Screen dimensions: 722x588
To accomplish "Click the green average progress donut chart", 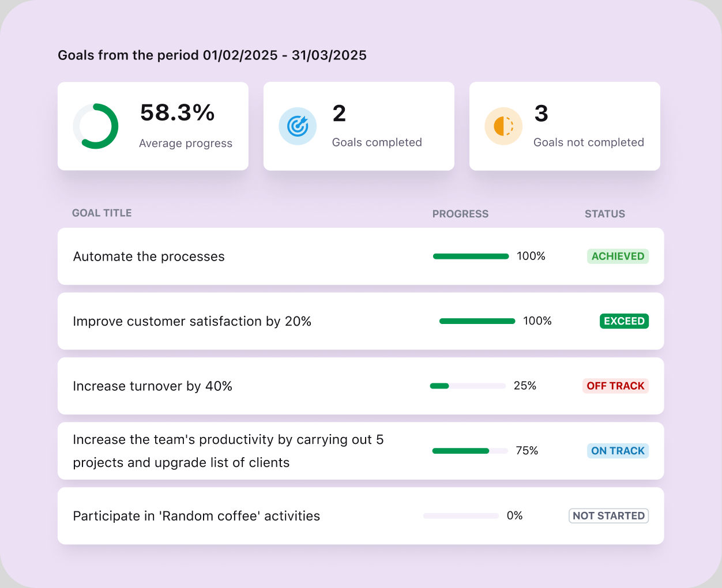I will (96, 126).
